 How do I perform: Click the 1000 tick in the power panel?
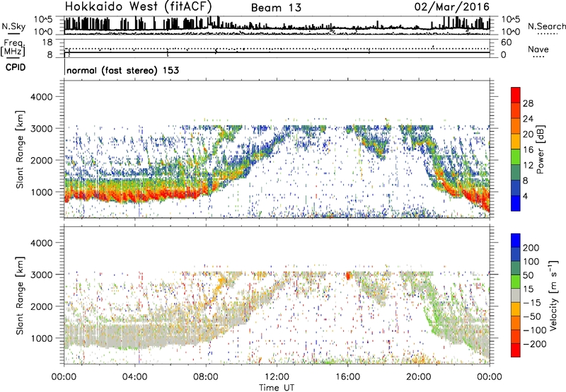click(41, 192)
